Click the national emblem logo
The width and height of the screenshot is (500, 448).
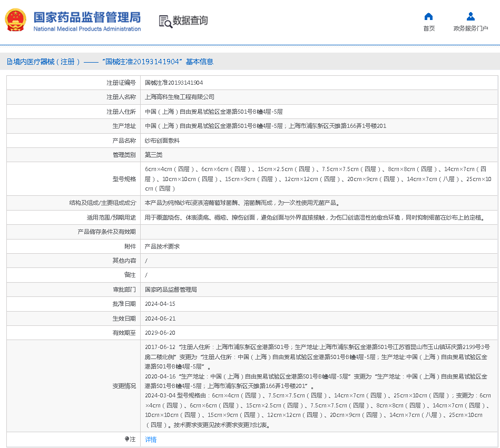click(15, 20)
